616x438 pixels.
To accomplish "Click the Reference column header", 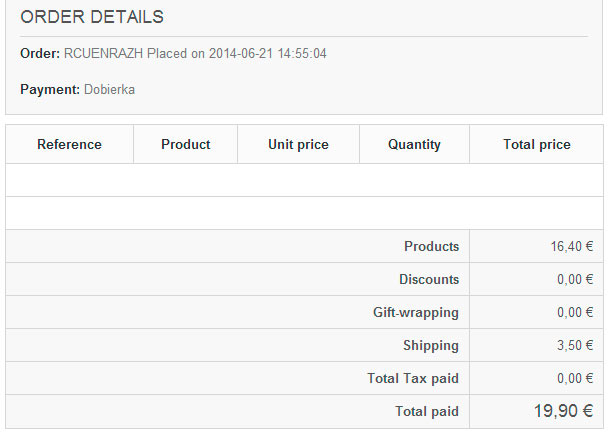I will click(x=70, y=144).
